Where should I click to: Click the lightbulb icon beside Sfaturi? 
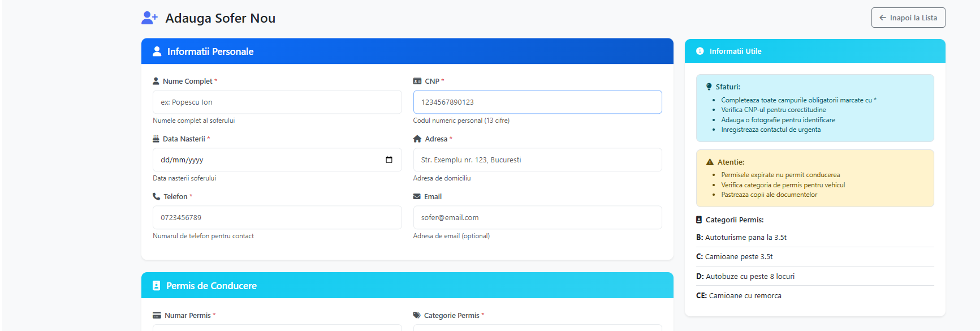[x=709, y=87]
